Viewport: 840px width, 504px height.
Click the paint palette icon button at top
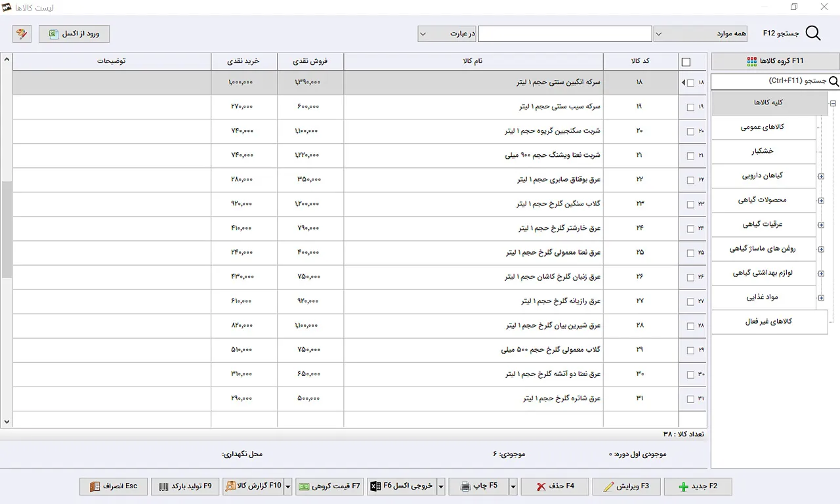point(22,33)
